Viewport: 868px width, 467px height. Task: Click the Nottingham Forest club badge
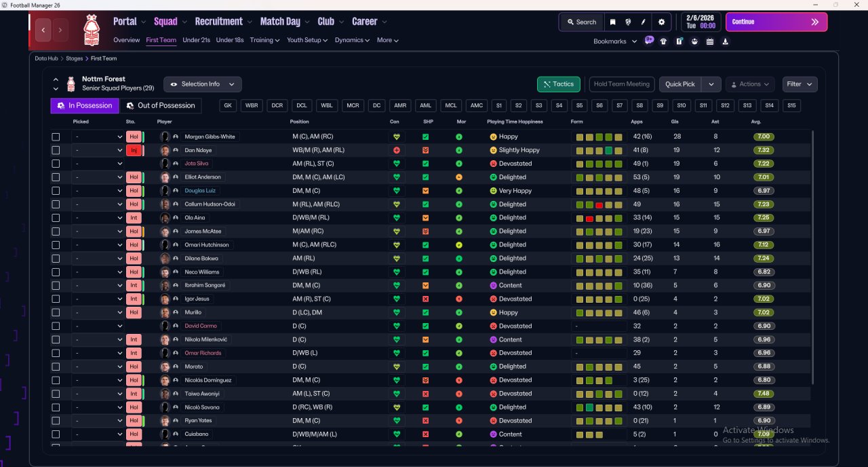coord(91,30)
